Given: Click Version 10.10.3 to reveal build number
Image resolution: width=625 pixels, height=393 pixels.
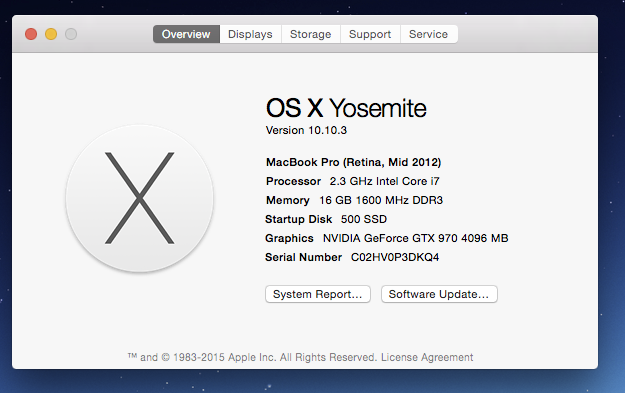Looking at the screenshot, I should (x=306, y=130).
